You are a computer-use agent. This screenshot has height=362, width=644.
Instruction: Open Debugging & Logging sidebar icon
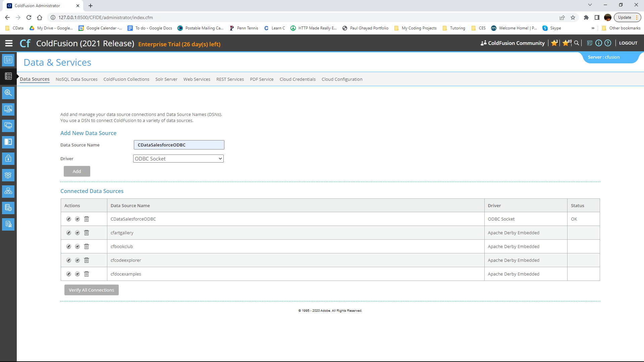pyautogui.click(x=8, y=93)
